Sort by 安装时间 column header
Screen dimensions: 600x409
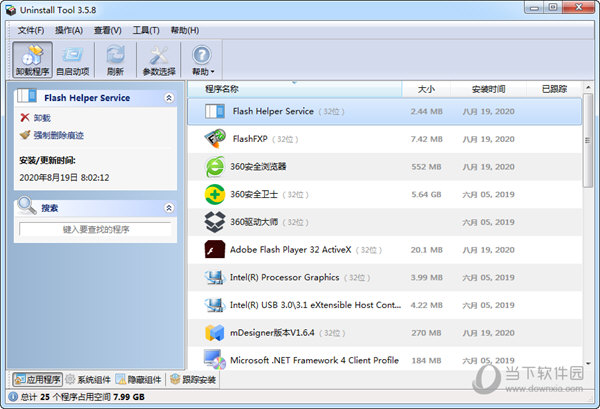click(489, 89)
